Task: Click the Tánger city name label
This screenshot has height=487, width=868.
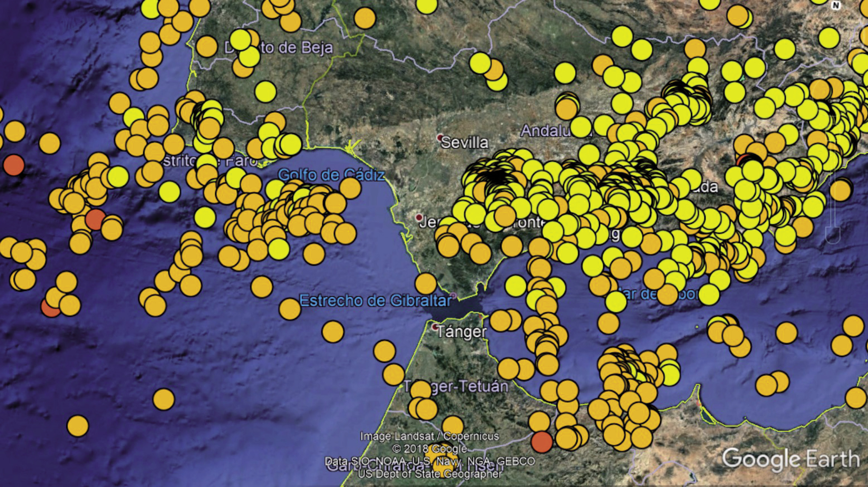Action: click(462, 332)
